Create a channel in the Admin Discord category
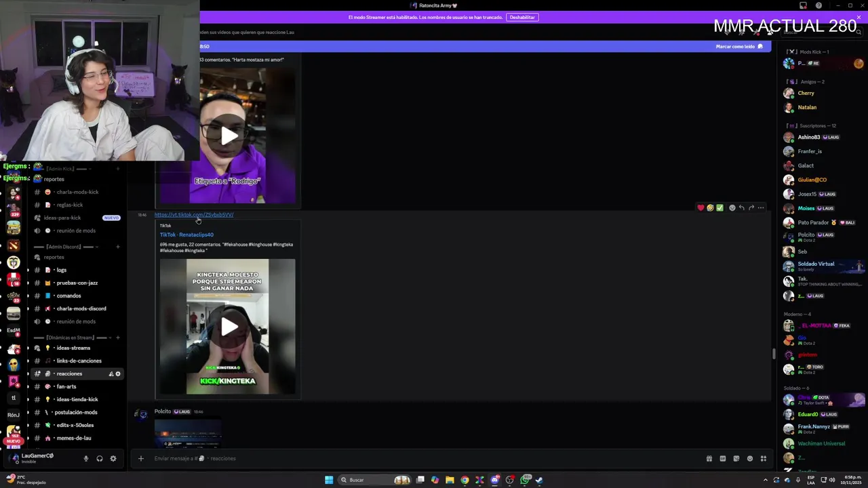 (x=118, y=247)
